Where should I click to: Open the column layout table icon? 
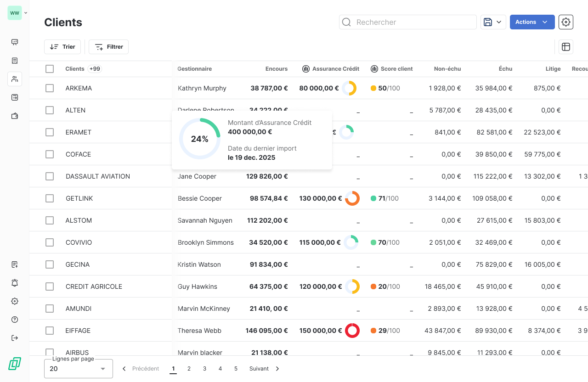[x=566, y=47]
